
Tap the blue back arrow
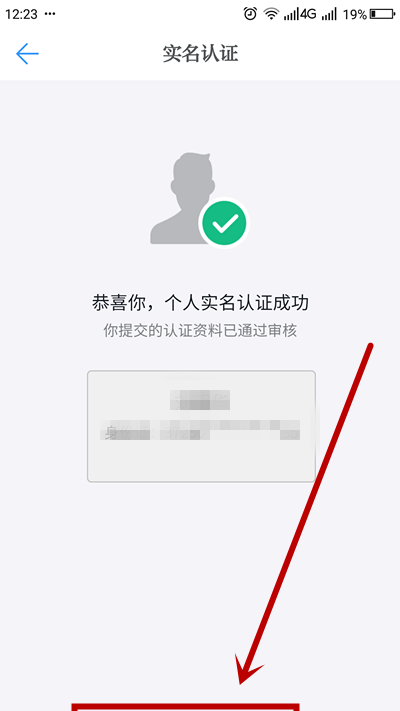coord(27,54)
